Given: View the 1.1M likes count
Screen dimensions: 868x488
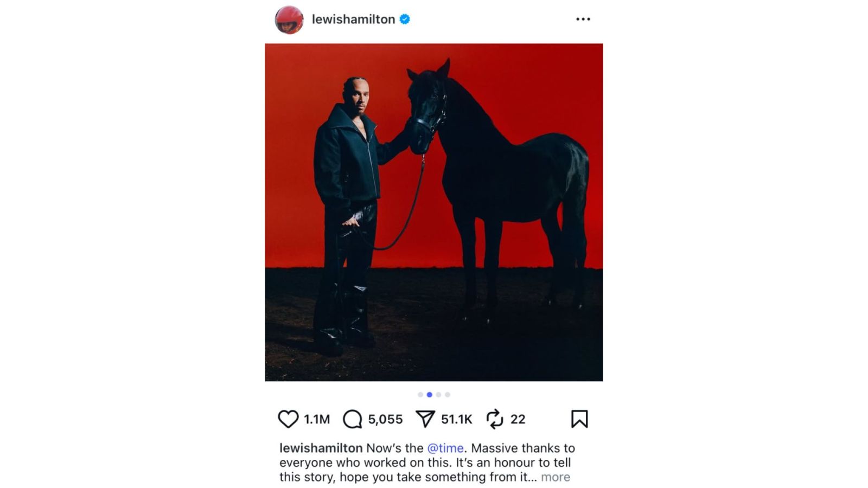Looking at the screenshot, I should [x=317, y=419].
